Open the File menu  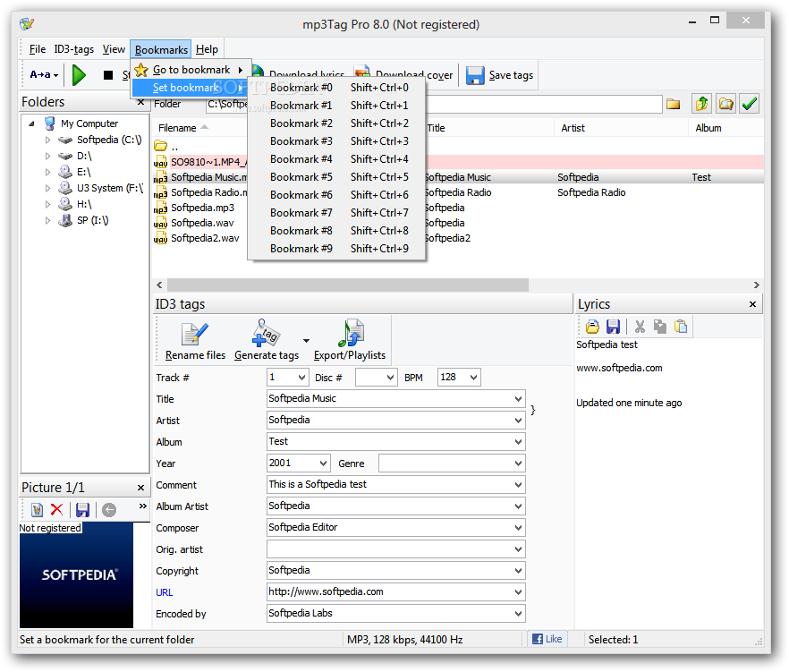tap(38, 49)
